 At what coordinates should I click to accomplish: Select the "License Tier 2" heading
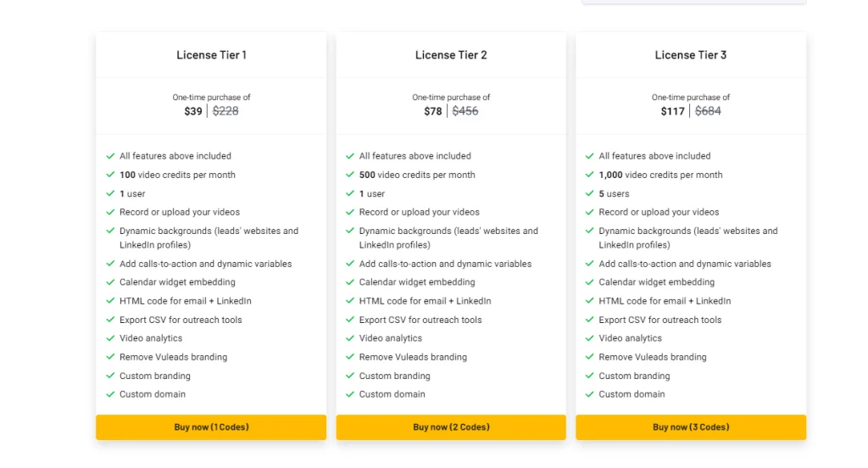tap(451, 55)
